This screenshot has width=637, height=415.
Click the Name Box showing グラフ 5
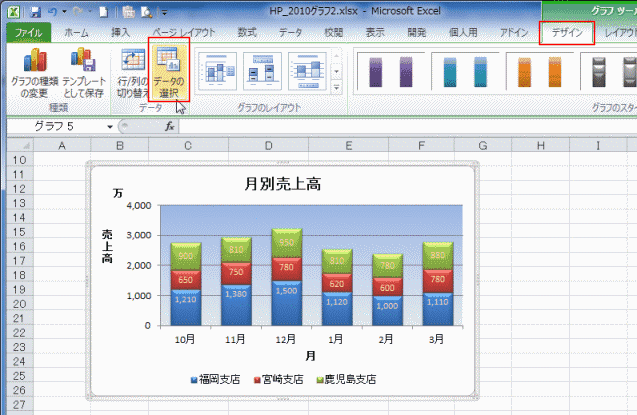(56, 127)
